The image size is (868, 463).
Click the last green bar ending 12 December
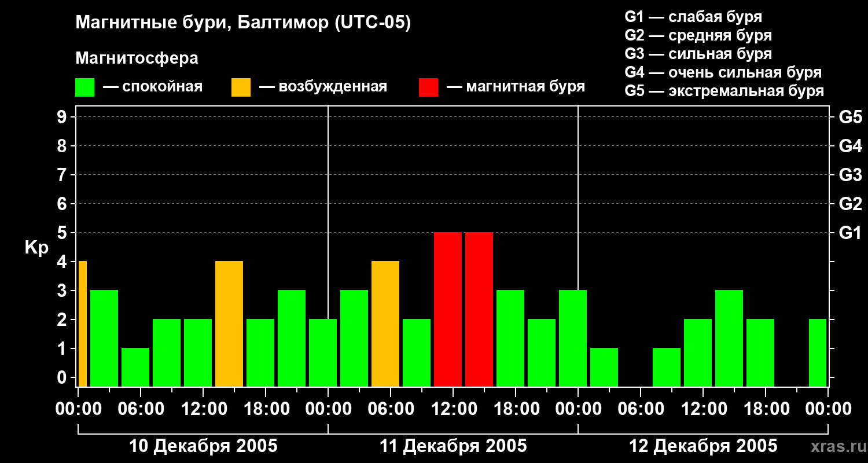[818, 352]
